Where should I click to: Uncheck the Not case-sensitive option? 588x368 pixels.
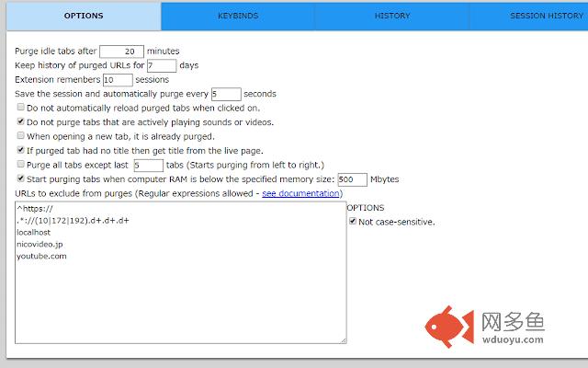click(353, 221)
